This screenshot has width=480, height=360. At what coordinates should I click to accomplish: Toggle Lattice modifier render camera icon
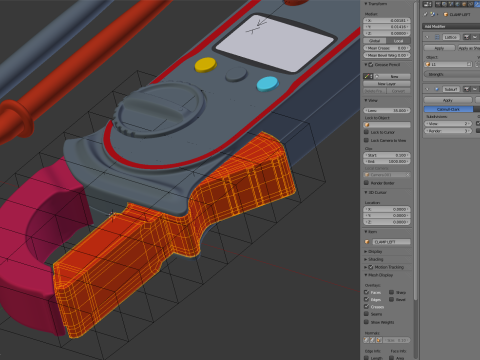click(x=467, y=37)
